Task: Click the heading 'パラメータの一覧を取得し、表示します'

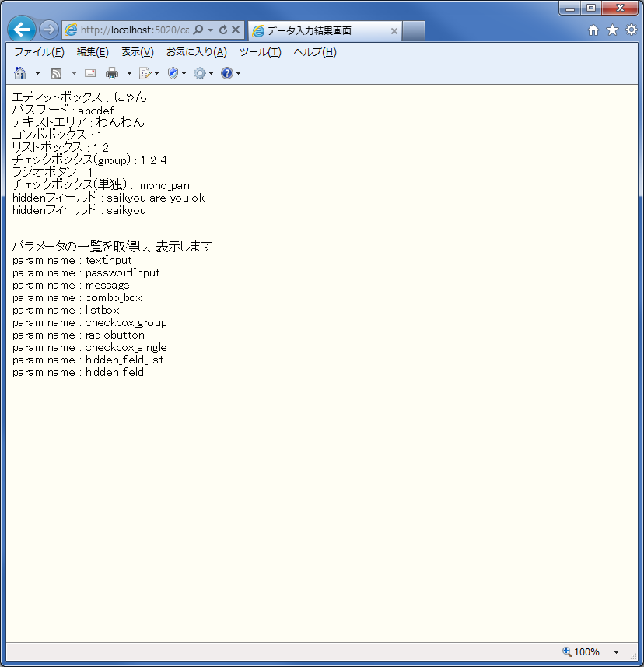Action: [x=112, y=246]
